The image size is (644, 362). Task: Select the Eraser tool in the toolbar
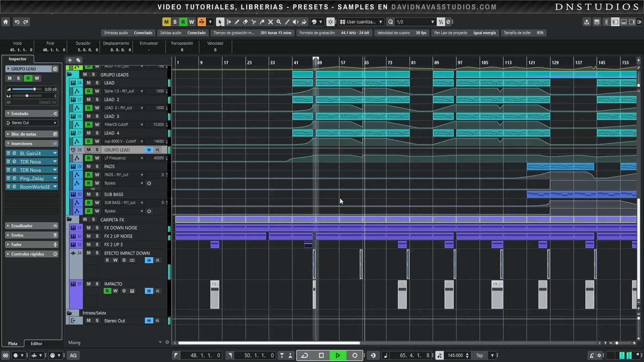245,22
